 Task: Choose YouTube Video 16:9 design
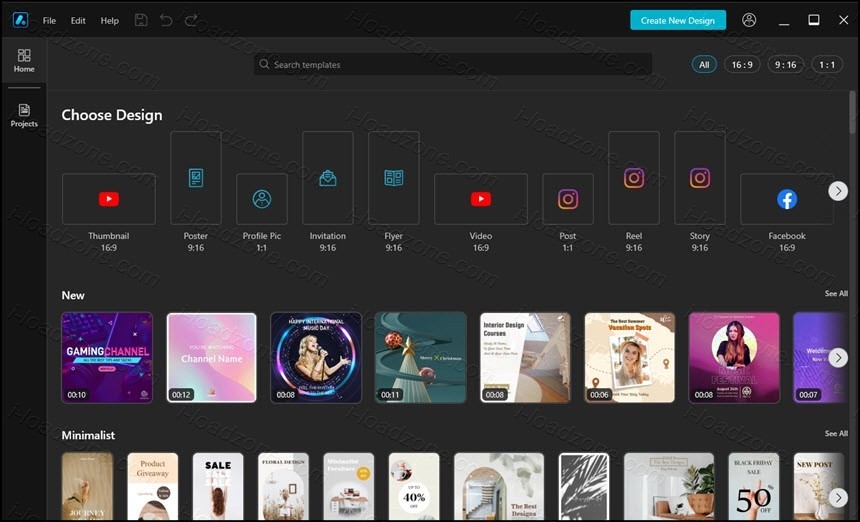tap(480, 199)
